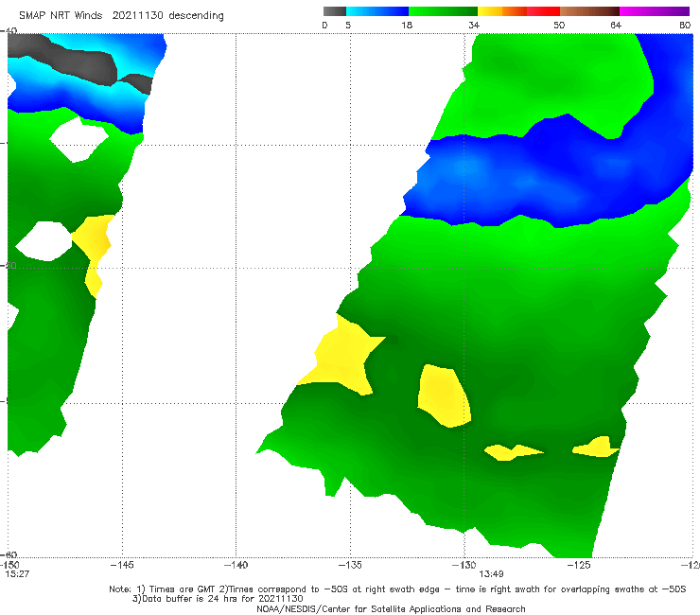Click the NOAA/NESDIS credit line
The width and height of the screenshot is (700, 615).
click(391, 608)
